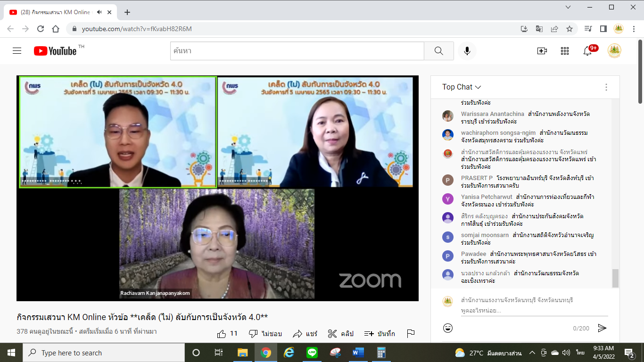Send the chat message arrow

(x=602, y=328)
